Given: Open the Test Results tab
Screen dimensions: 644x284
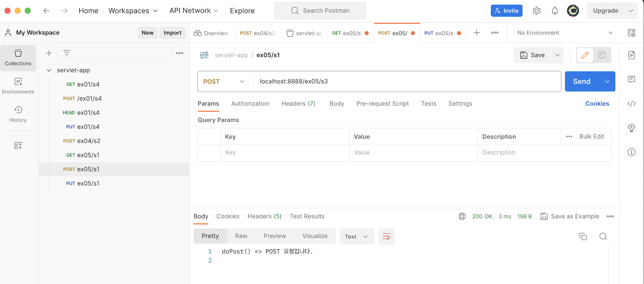Looking at the screenshot, I should coord(307,216).
